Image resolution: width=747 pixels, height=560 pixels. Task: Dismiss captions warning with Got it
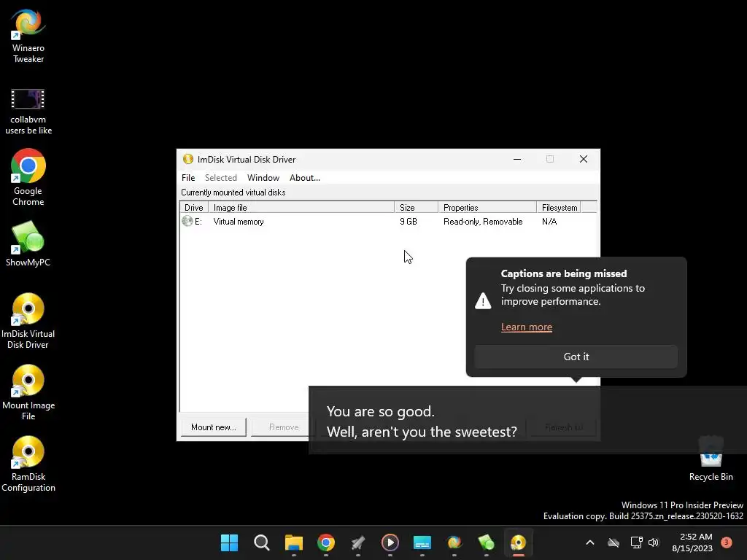point(576,357)
